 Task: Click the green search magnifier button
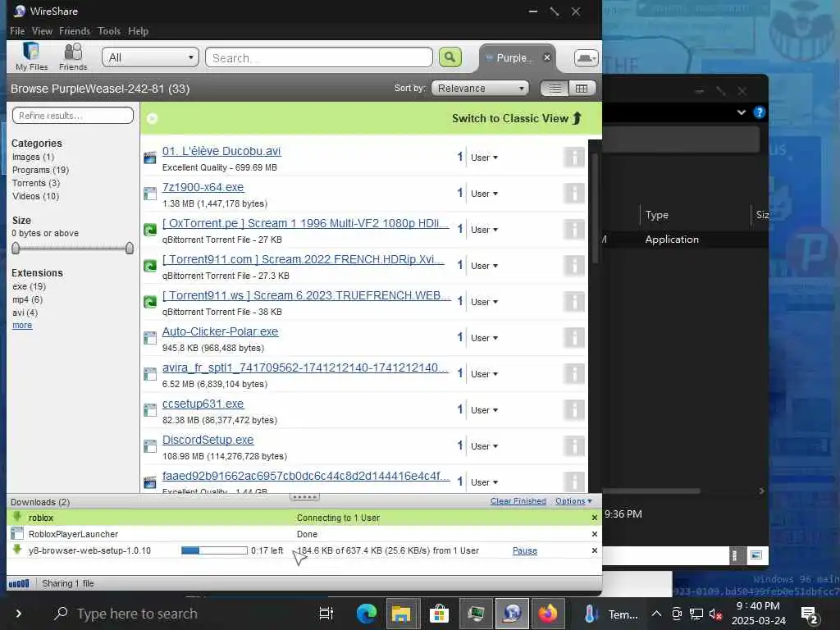[450, 57]
